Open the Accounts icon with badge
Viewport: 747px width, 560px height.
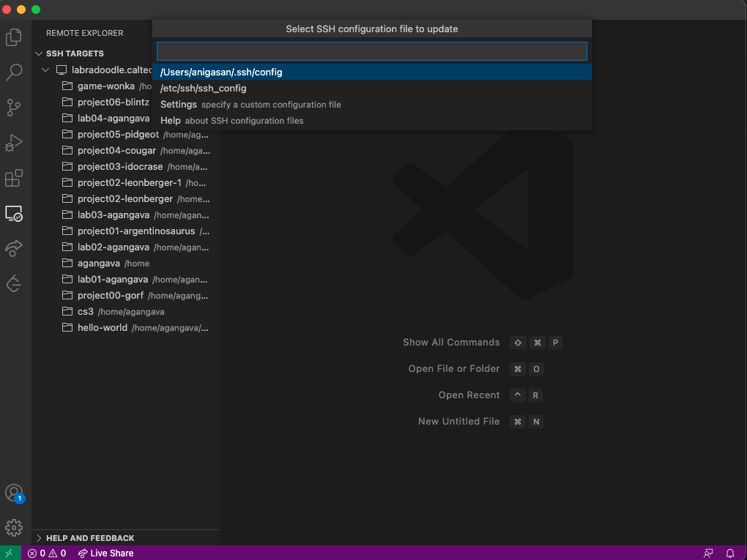tap(14, 493)
